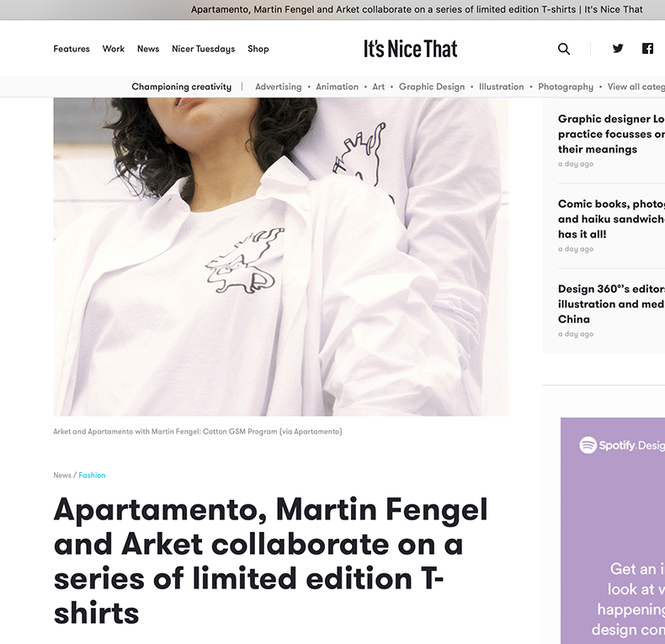This screenshot has width=665, height=644.
Task: Expand View all categories
Action: coord(636,87)
